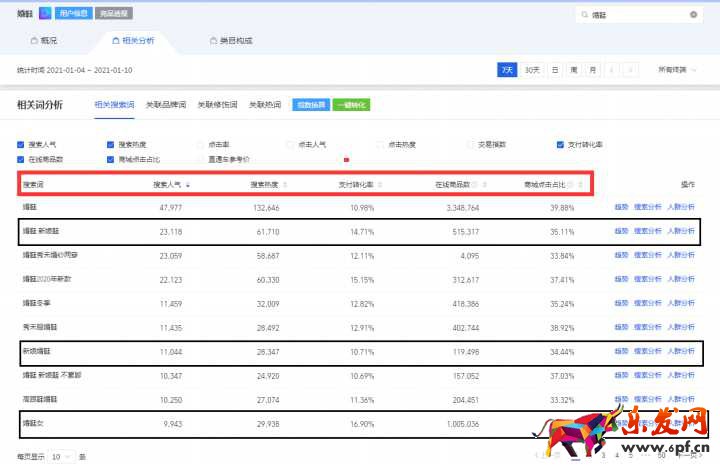Image resolution: width=720 pixels, height=468 pixels.
Task: Enable the 点击率 checkbox
Action: tap(199, 144)
